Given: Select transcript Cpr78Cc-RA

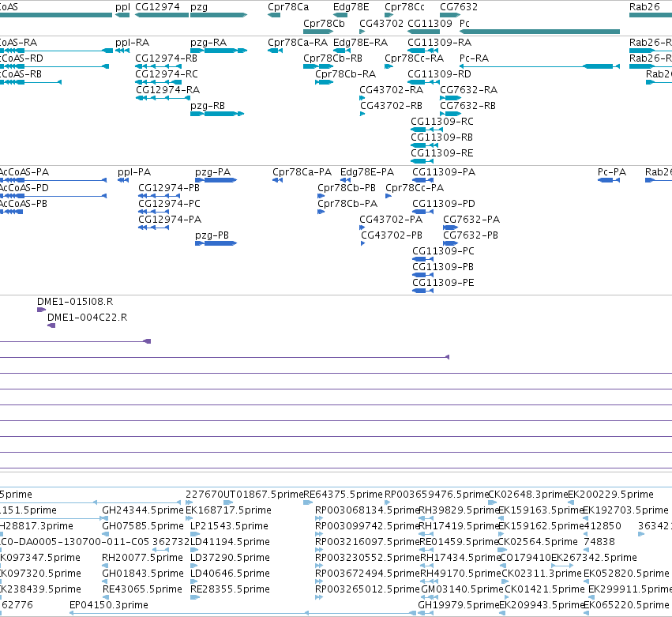Looking at the screenshot, I should (415, 58).
